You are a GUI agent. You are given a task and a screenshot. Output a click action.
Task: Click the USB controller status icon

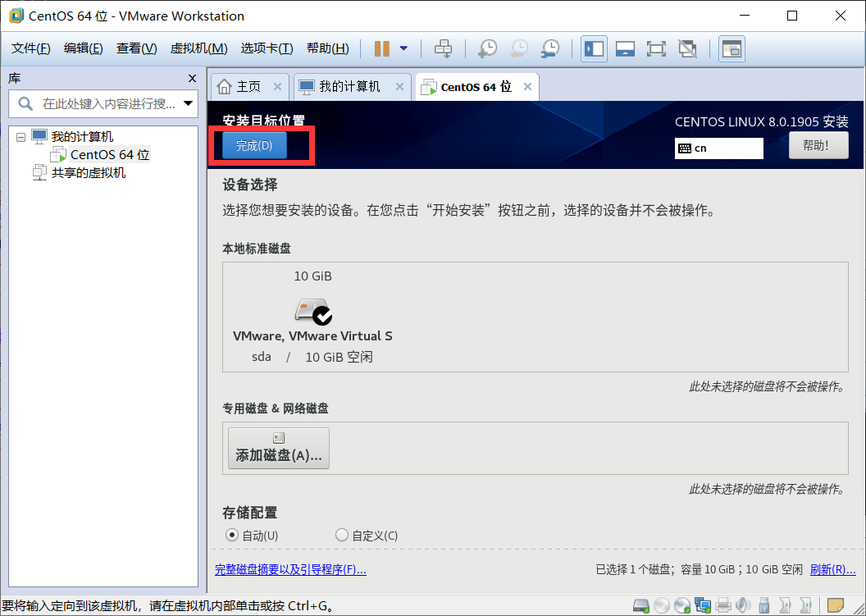click(763, 606)
